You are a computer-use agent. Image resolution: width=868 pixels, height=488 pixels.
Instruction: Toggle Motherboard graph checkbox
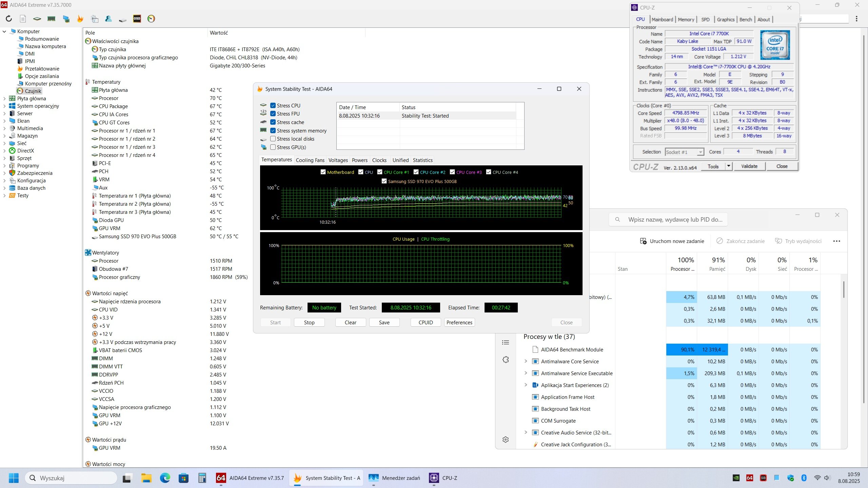[323, 172]
